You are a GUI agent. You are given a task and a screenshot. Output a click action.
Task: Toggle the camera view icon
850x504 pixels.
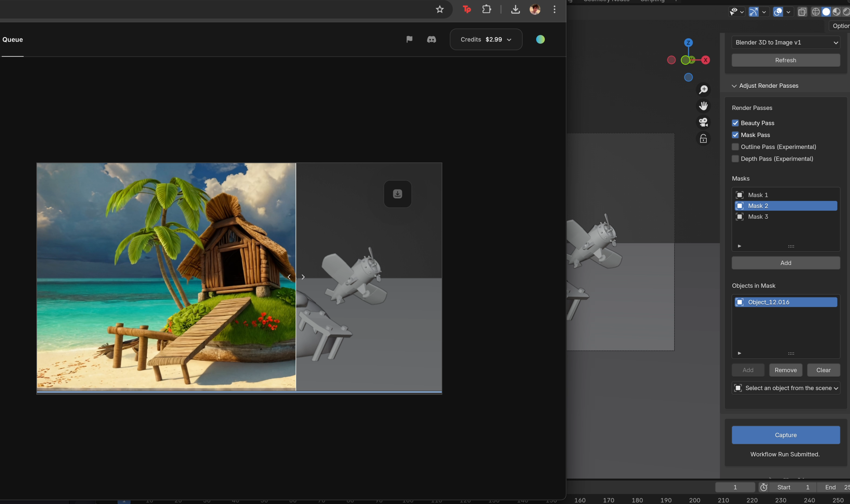click(x=703, y=122)
